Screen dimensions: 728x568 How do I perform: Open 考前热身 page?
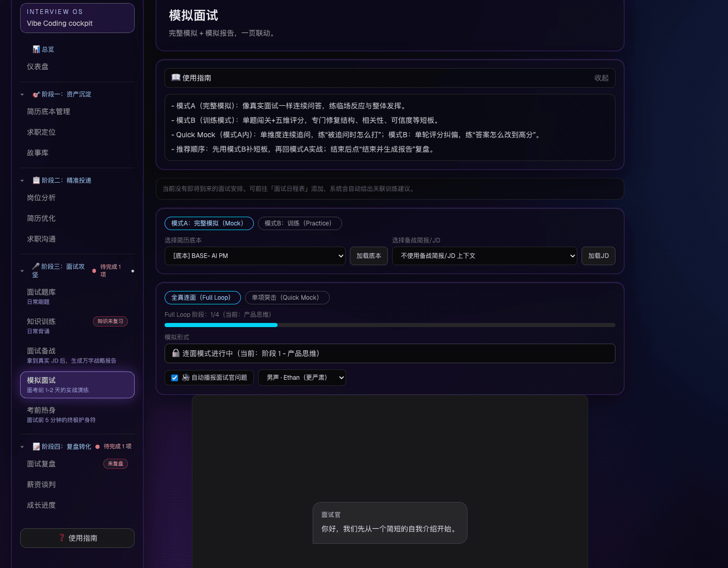77,415
